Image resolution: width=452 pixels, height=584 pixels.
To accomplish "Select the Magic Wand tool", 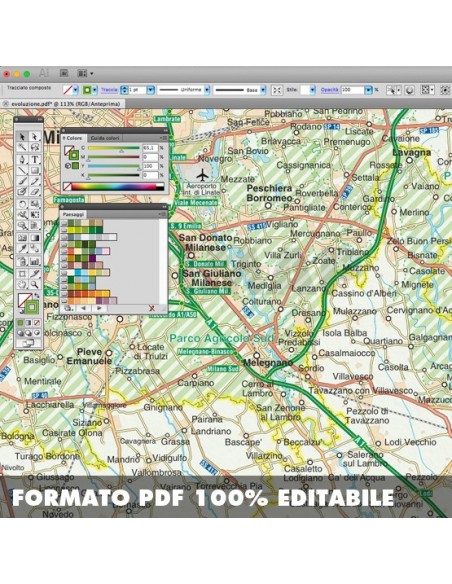I will pos(22,147).
